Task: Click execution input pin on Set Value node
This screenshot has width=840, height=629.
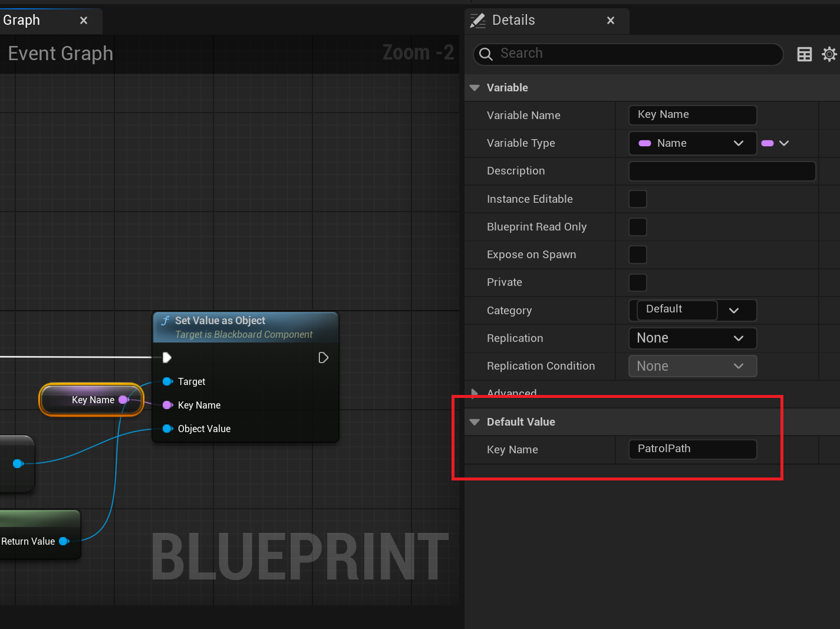Action: point(167,357)
